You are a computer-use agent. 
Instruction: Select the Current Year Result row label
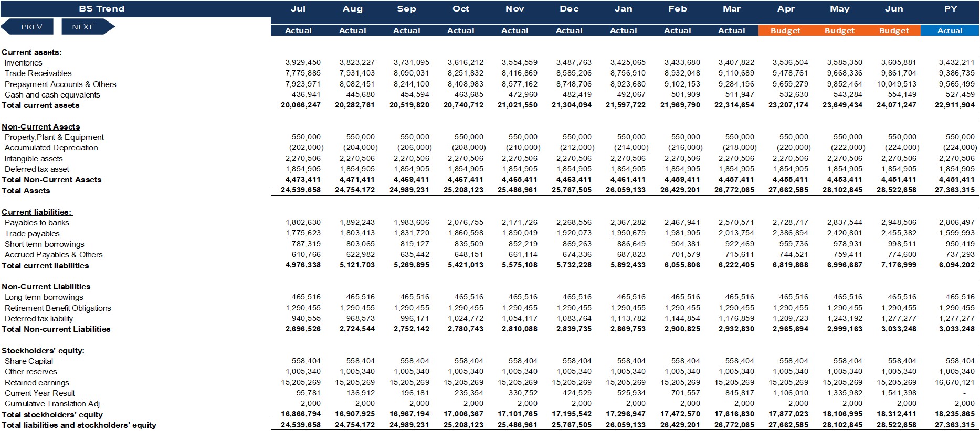coord(40,393)
